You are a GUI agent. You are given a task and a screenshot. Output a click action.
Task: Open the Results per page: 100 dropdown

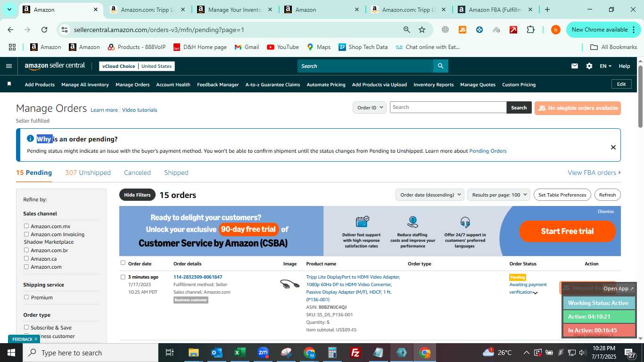tap(499, 195)
